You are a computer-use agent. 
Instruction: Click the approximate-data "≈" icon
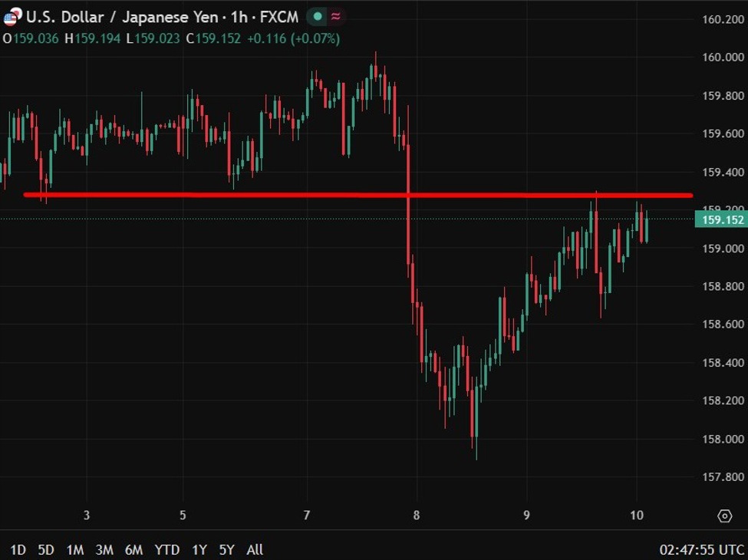click(335, 15)
